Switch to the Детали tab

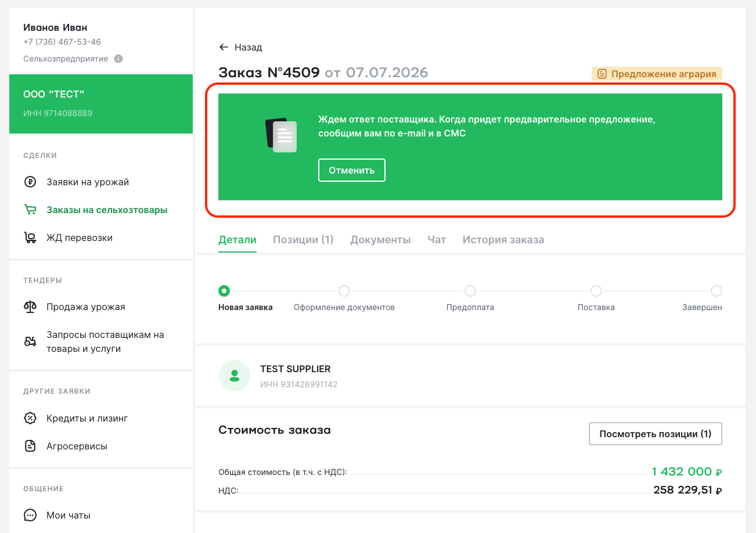[237, 240]
